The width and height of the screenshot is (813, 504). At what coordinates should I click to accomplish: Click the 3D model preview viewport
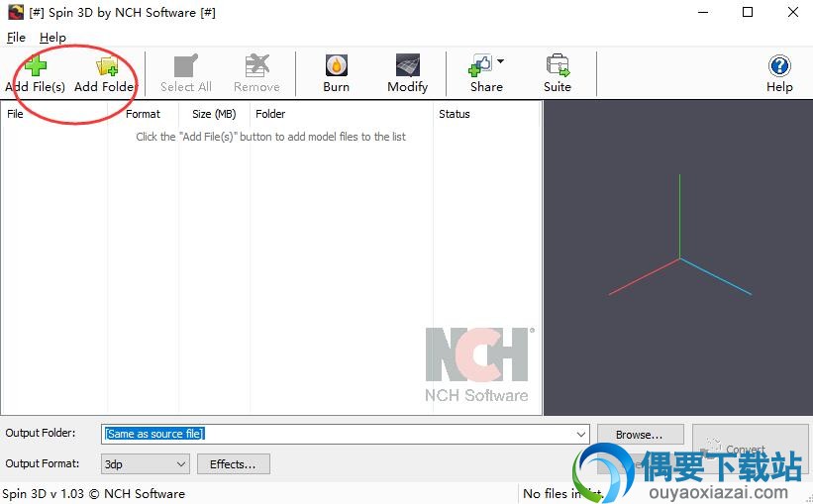point(678,257)
